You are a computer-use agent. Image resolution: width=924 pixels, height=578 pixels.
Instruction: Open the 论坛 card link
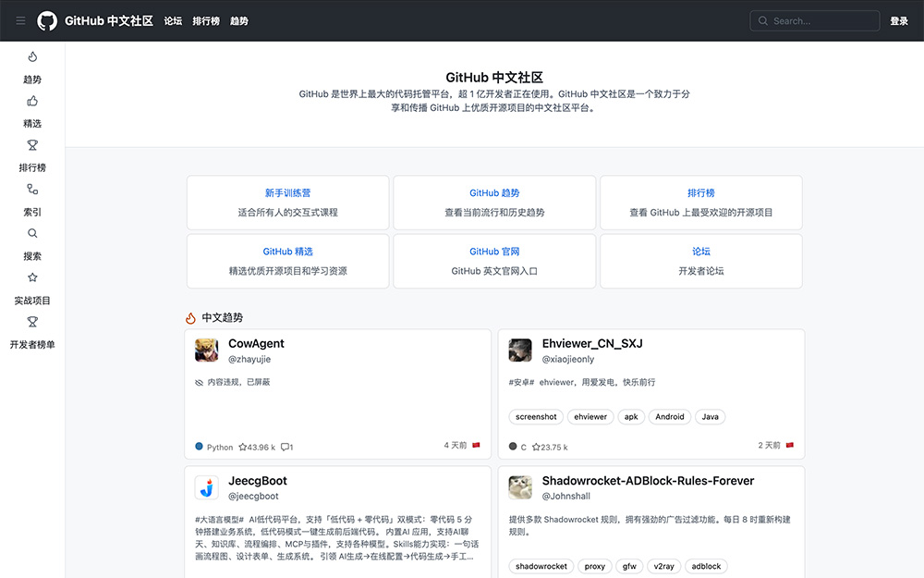701,252
